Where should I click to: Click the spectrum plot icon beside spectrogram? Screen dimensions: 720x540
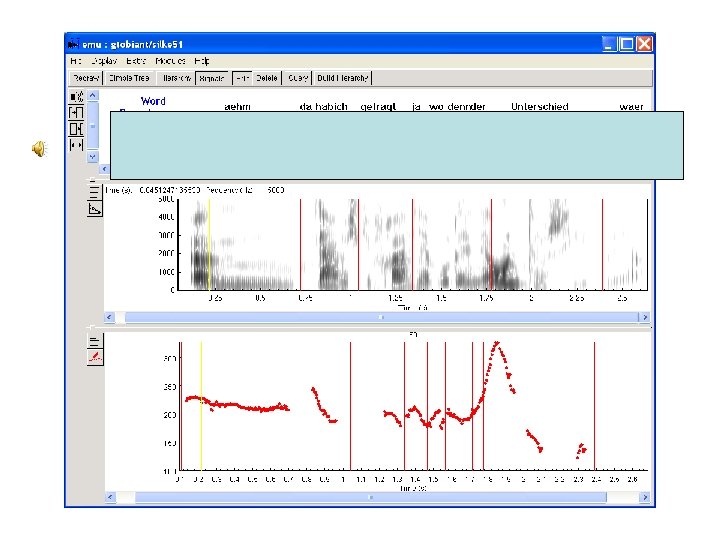click(x=95, y=209)
